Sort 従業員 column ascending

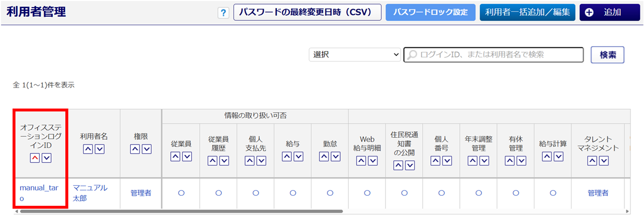click(175, 157)
